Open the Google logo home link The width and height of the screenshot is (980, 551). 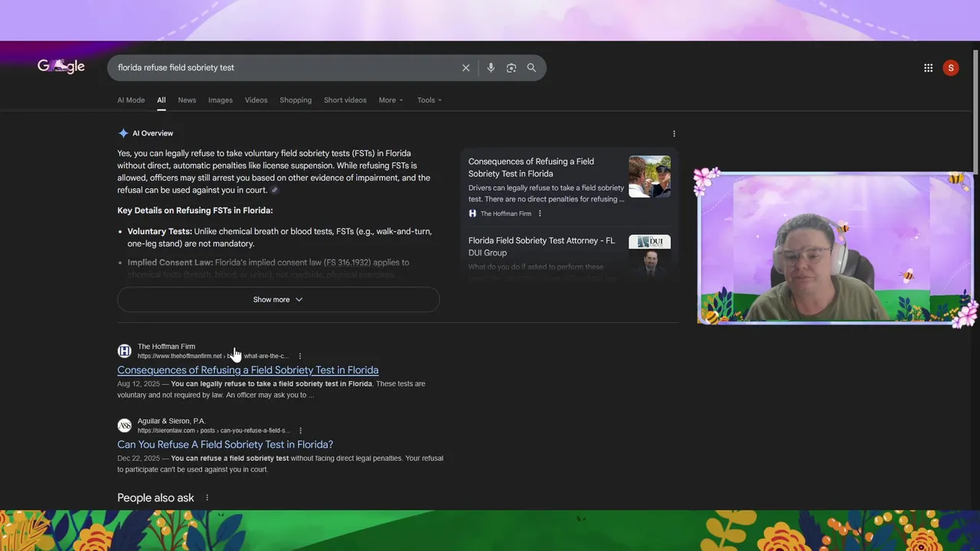[x=61, y=67]
